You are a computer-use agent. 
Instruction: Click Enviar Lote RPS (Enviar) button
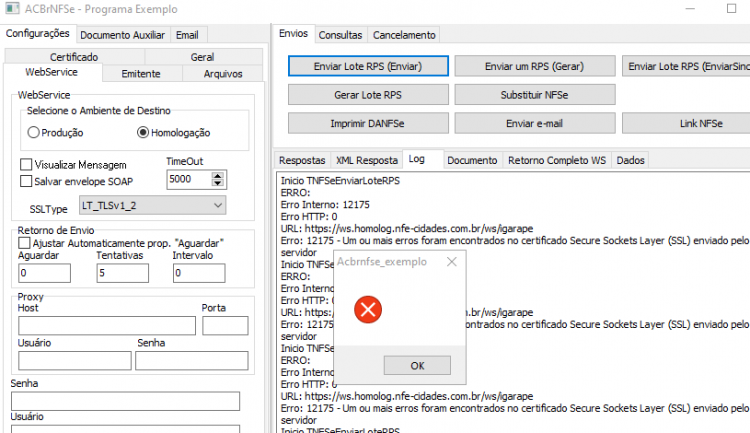point(368,66)
